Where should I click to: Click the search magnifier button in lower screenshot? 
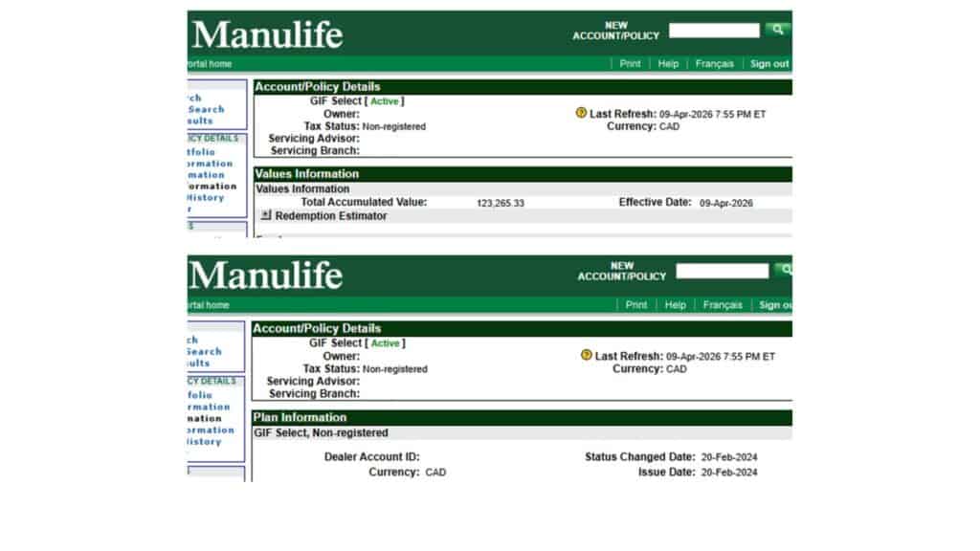pyautogui.click(x=785, y=271)
